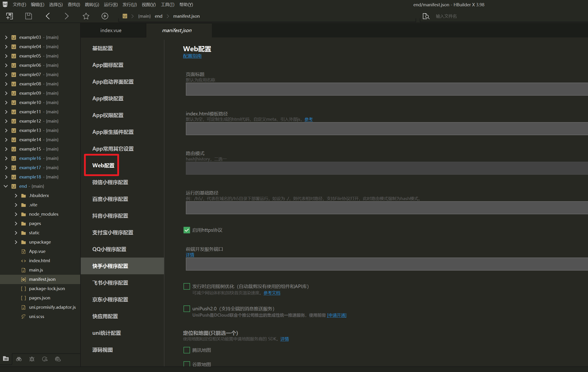
Task: Open the 配置指南 link
Action: click(192, 56)
